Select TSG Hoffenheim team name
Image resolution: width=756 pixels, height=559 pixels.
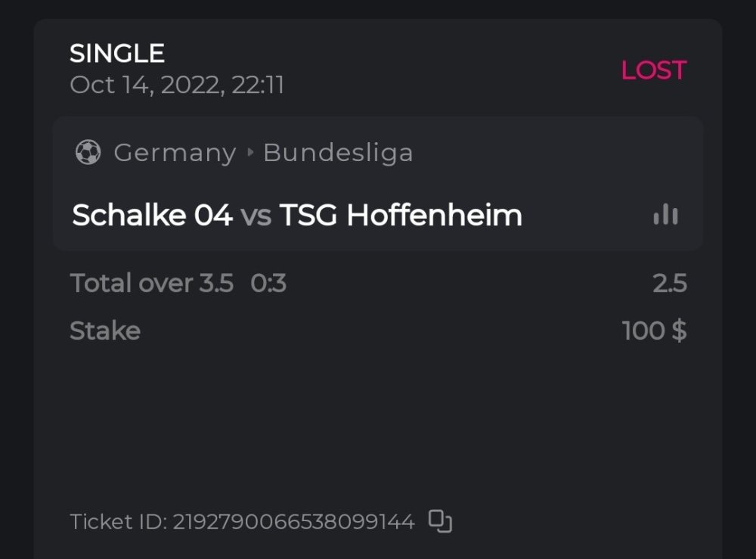[401, 216]
